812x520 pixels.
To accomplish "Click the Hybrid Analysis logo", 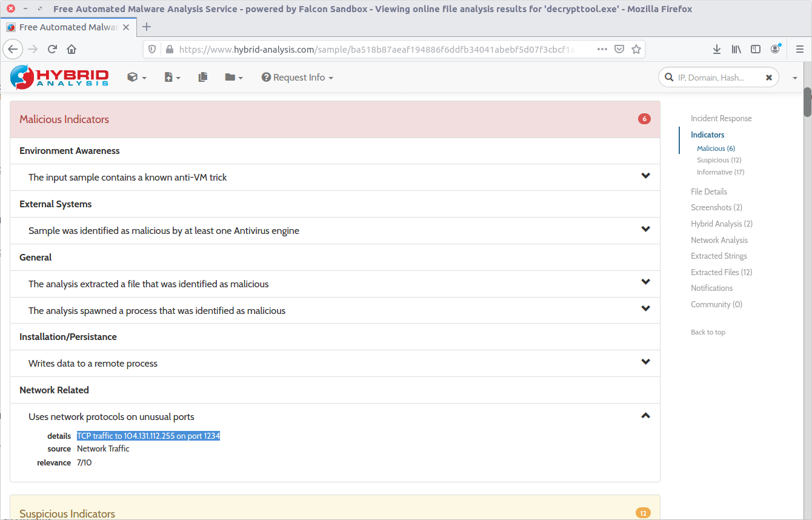I will click(59, 77).
